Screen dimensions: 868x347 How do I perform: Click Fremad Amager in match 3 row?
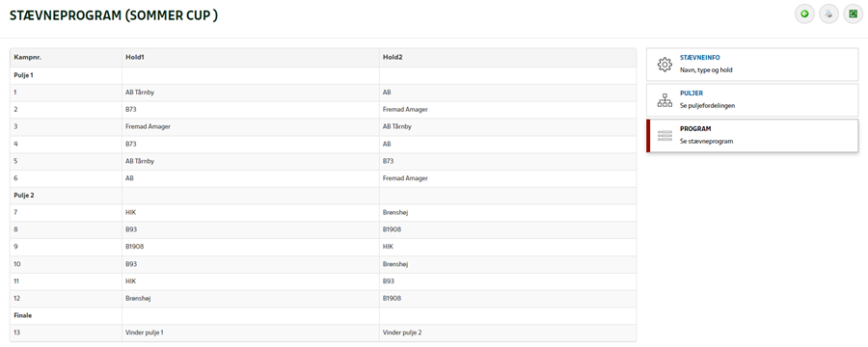tap(148, 126)
